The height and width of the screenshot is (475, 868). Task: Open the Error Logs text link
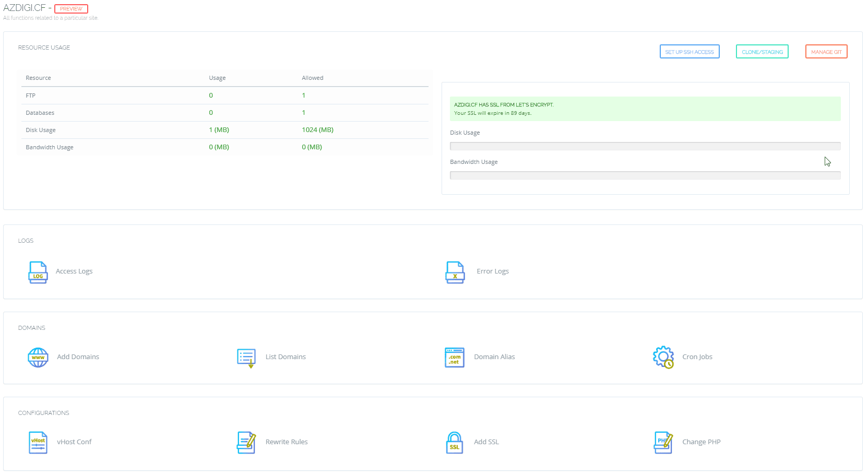pos(492,271)
